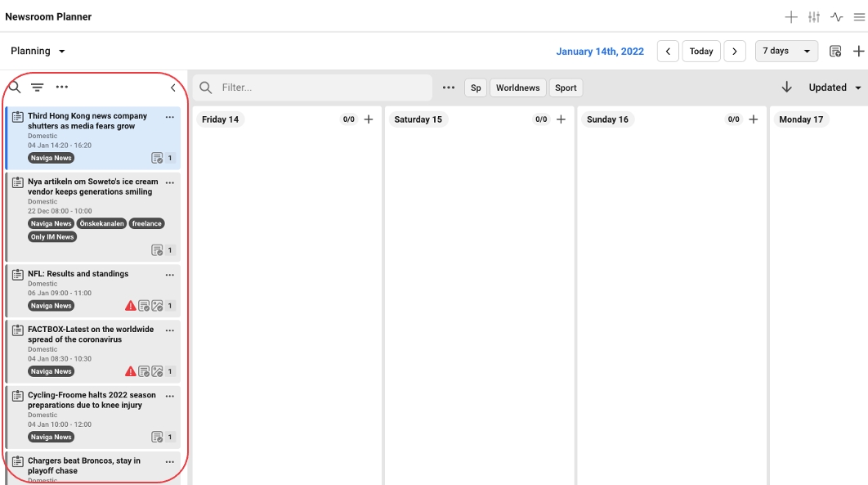868x485 pixels.
Task: Open the Updated sort dropdown
Action: [834, 88]
